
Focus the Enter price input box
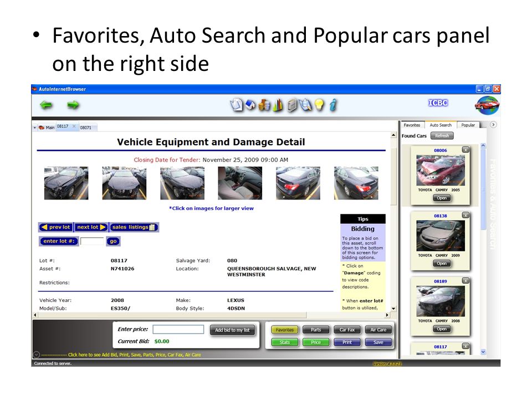pos(178,329)
